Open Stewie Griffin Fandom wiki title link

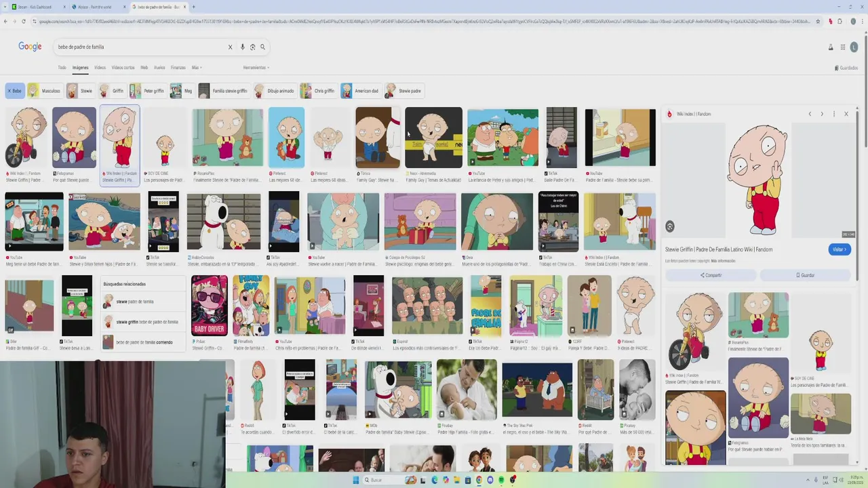coord(719,249)
